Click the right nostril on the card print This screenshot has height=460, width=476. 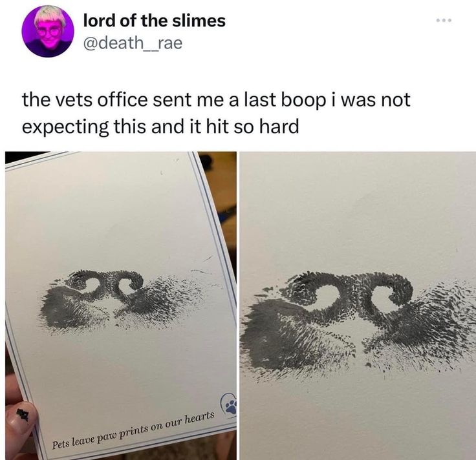click(127, 286)
